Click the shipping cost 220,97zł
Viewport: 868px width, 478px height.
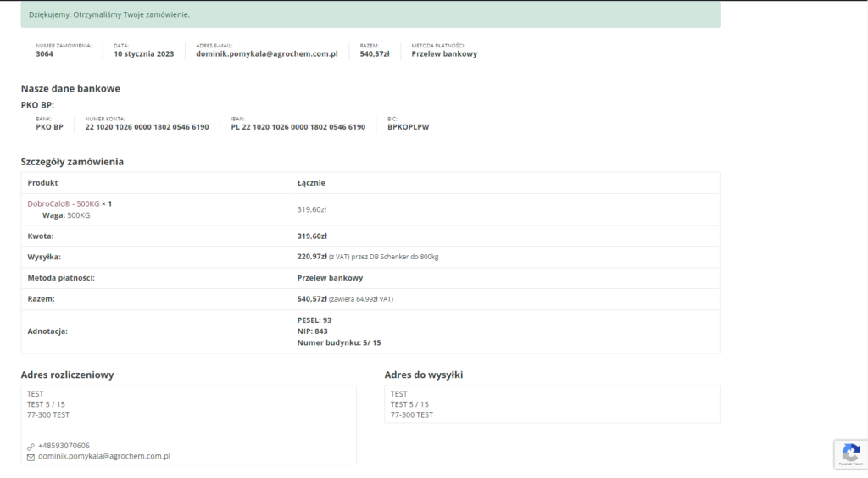click(312, 257)
